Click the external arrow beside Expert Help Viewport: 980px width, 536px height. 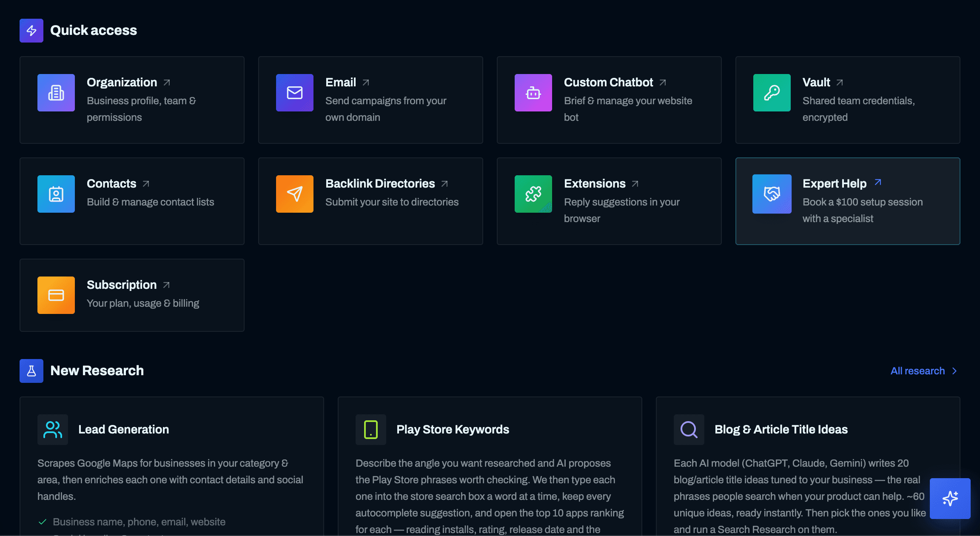878,182
